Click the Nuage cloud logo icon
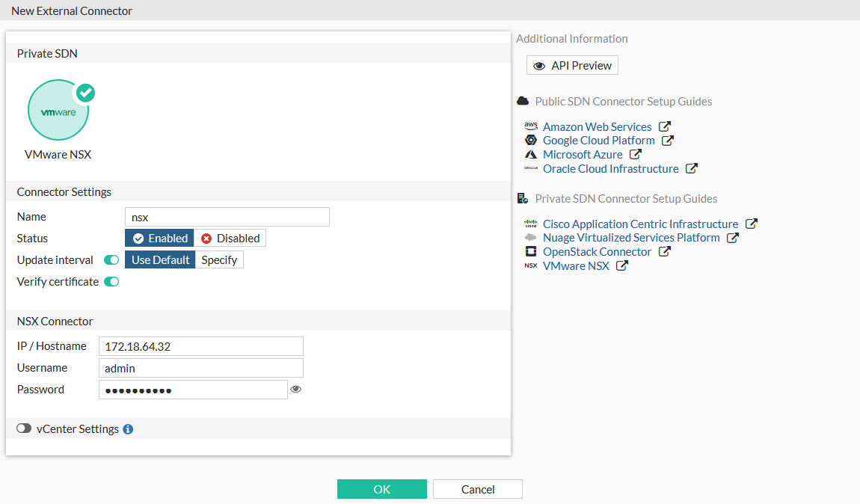The height and width of the screenshot is (504, 860). pyautogui.click(x=530, y=238)
